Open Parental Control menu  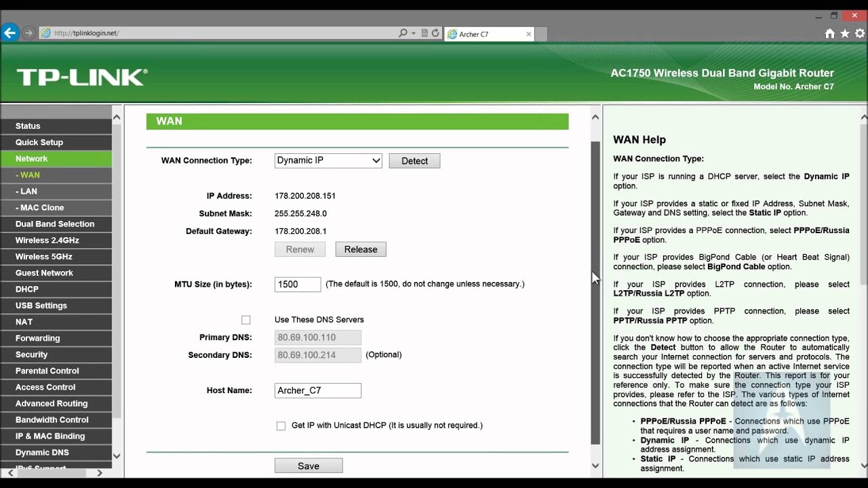(56, 371)
